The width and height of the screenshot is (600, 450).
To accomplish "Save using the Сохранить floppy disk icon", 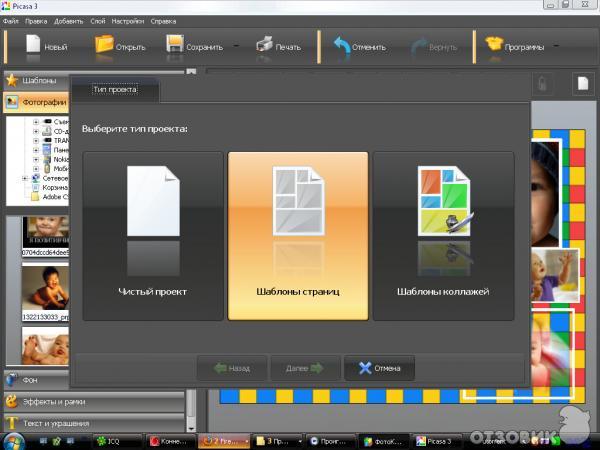I will [x=176, y=45].
